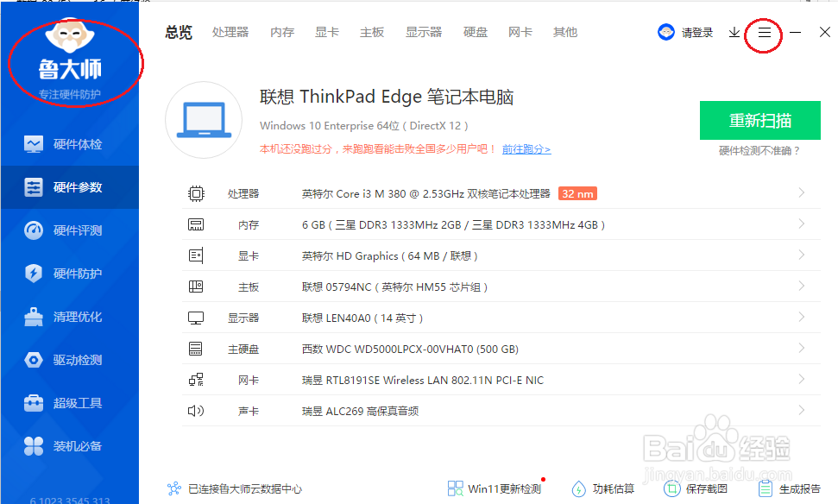
Task: Click the 内存 memory icon in the list
Action: [x=196, y=224]
